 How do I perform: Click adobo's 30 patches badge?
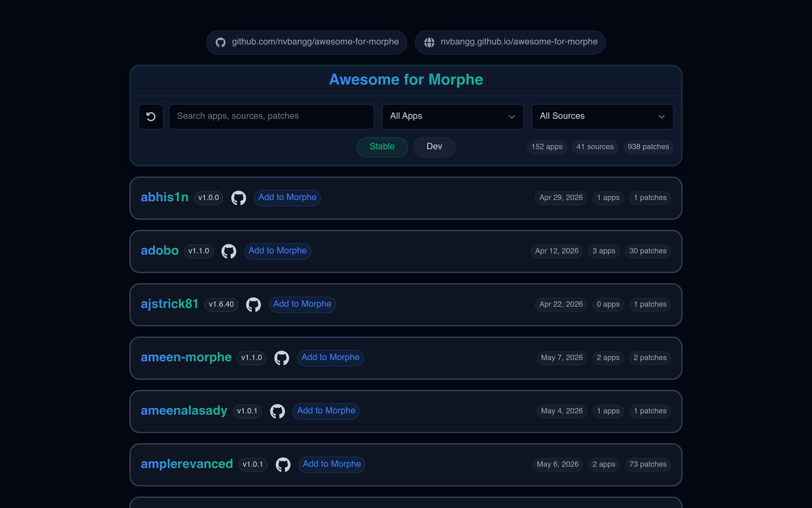pyautogui.click(x=648, y=251)
